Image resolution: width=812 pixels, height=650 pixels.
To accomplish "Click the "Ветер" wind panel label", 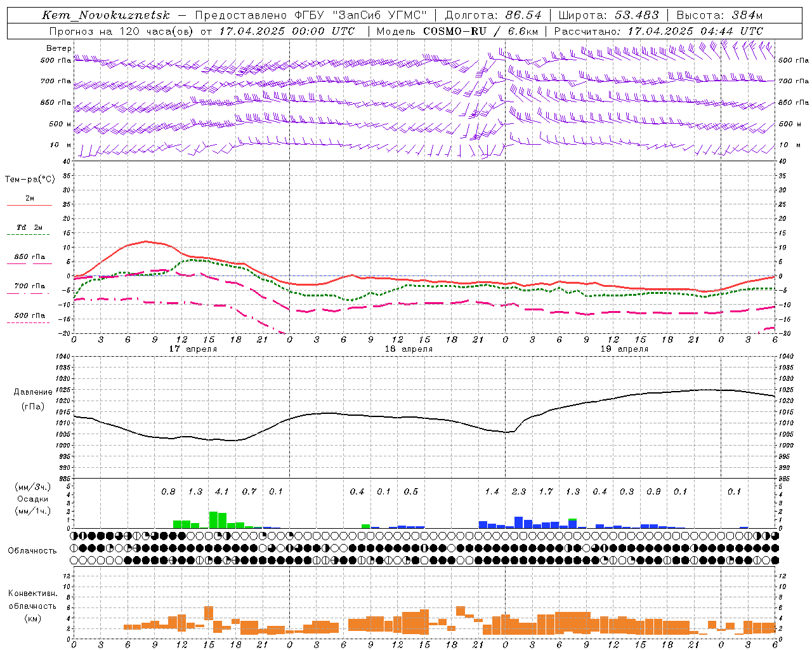I will [59, 48].
